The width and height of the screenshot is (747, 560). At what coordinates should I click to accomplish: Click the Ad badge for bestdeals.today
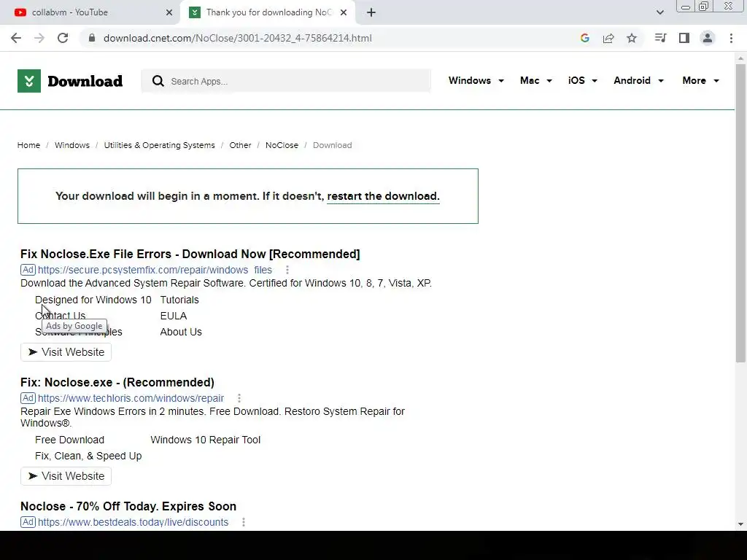point(28,521)
